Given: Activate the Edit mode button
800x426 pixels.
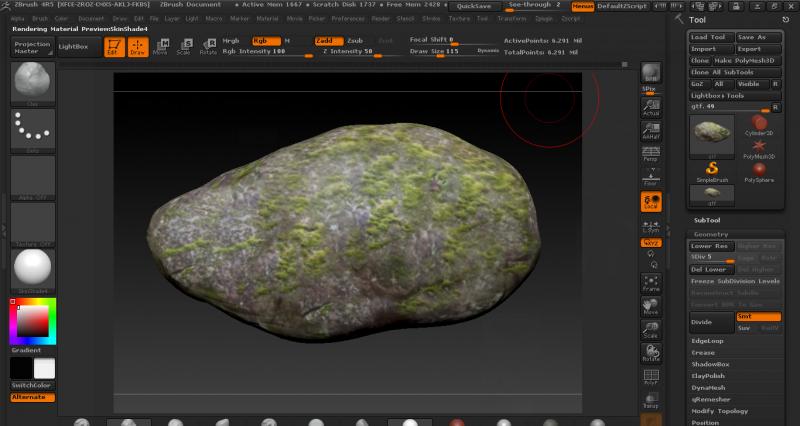Looking at the screenshot, I should [113, 45].
